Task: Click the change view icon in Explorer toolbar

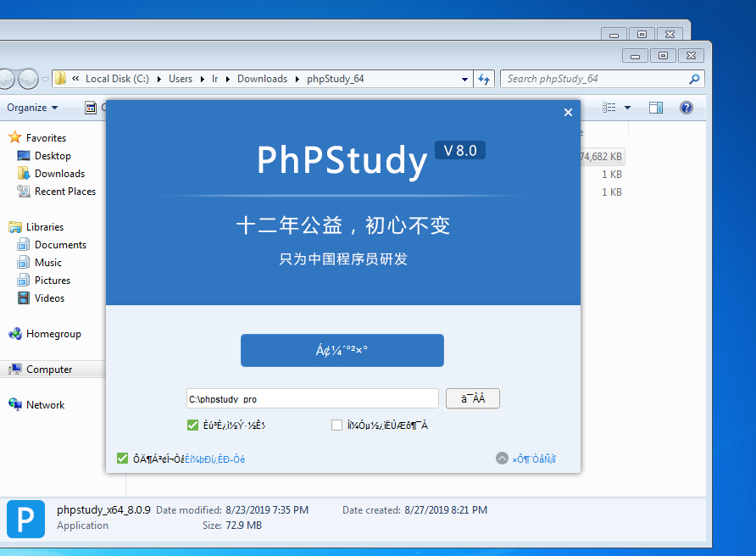Action: point(609,108)
